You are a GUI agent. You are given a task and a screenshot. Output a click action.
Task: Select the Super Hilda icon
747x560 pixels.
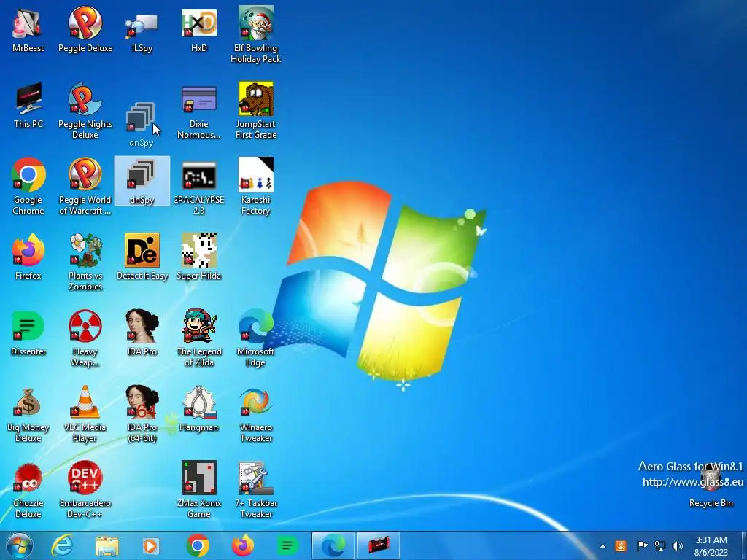tap(198, 257)
